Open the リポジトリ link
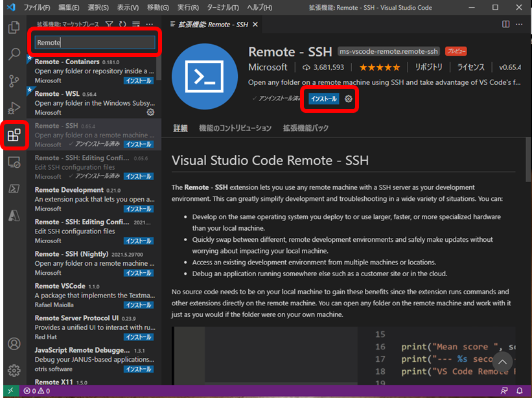Viewport: 532px width, 398px height. pos(428,67)
